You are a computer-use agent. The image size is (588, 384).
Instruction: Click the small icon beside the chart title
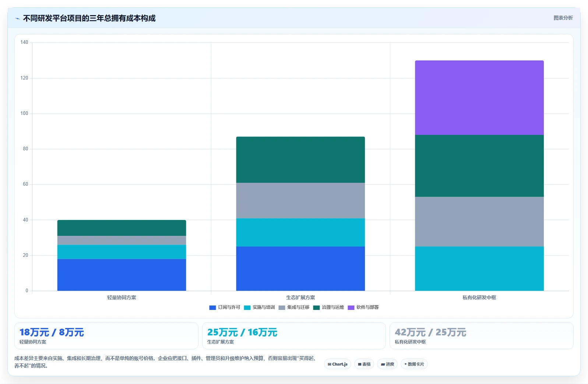(17, 18)
